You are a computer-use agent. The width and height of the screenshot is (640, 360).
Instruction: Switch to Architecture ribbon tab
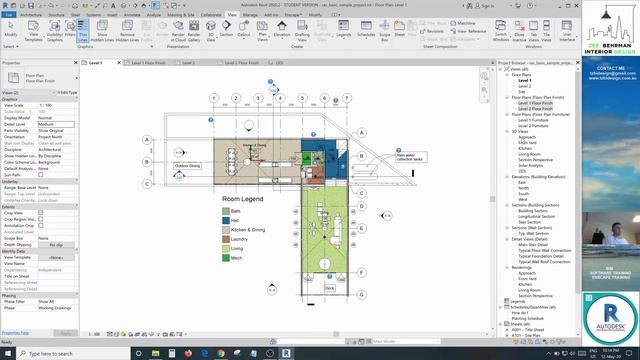tap(31, 15)
